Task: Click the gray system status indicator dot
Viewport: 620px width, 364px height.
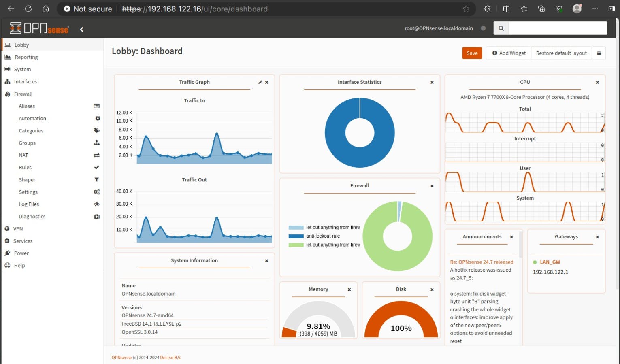Action: click(x=483, y=28)
